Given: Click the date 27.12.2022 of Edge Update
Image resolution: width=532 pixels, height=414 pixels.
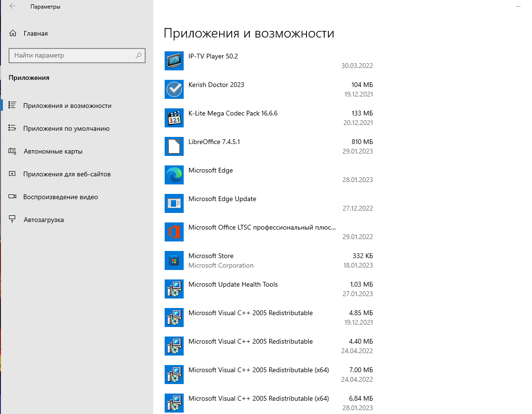Looking at the screenshot, I should point(358,208).
